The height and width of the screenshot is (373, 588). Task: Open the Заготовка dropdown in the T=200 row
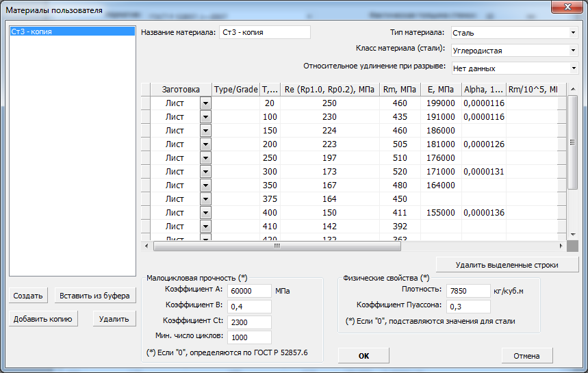pos(205,144)
